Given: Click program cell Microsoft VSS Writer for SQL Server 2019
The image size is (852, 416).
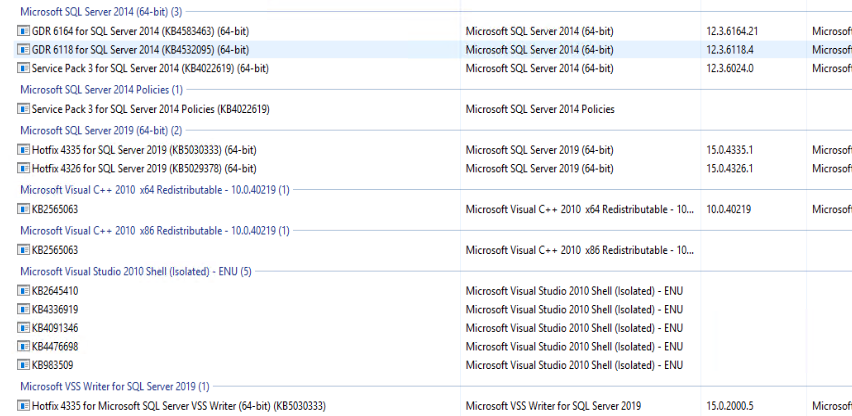Looking at the screenshot, I should 553,406.
